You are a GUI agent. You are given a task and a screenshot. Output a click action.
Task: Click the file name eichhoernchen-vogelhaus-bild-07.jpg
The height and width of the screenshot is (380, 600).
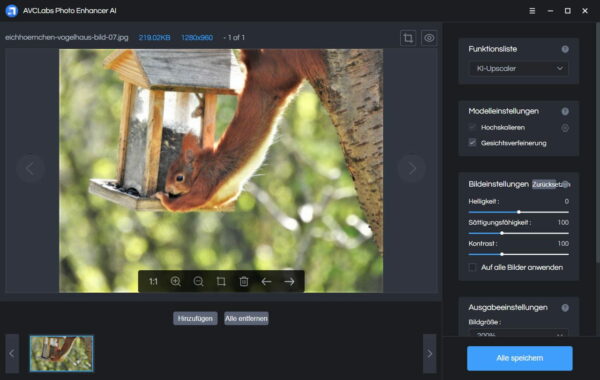pos(67,38)
